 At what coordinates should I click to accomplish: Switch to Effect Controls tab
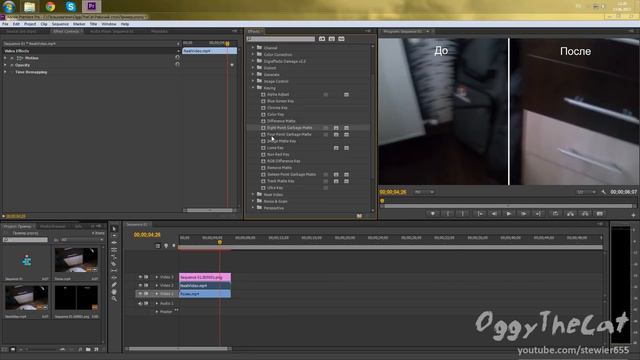point(66,31)
